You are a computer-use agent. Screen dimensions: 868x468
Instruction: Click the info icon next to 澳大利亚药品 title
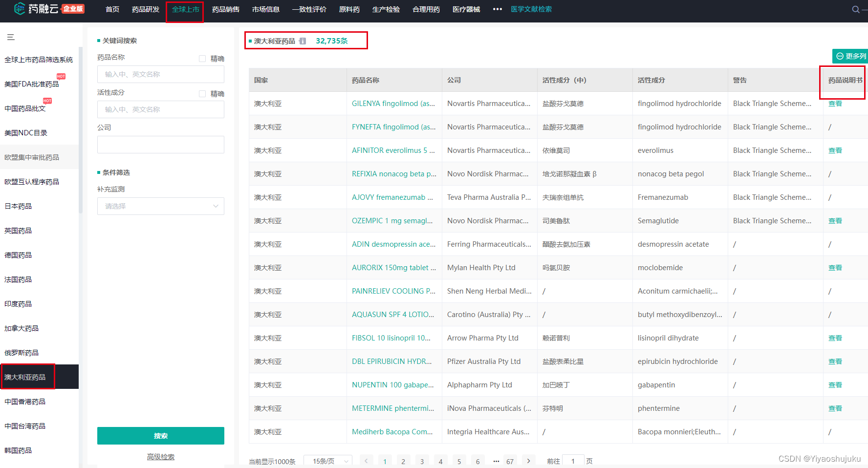point(303,41)
